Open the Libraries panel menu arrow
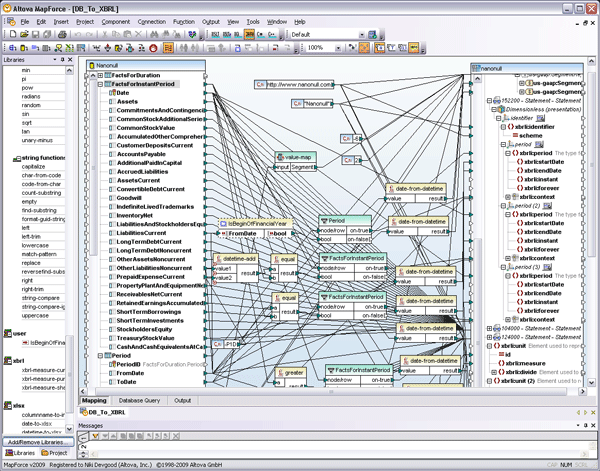This screenshot has height=471, width=600. click(55, 60)
